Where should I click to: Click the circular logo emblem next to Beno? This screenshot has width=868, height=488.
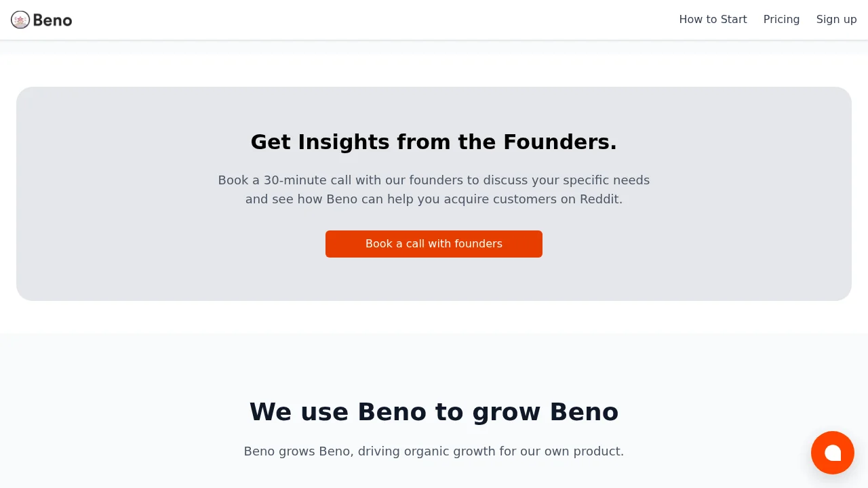tap(20, 20)
